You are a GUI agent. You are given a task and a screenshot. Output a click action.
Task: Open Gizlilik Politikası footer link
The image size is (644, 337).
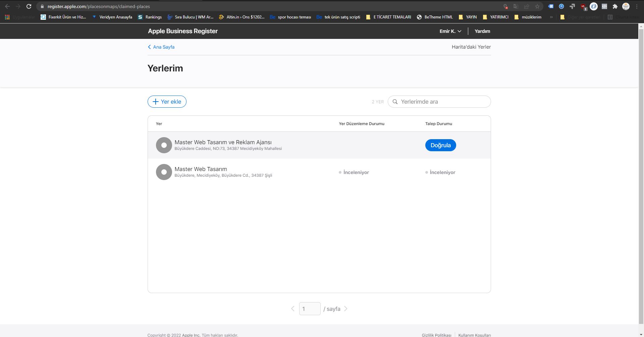click(x=436, y=335)
